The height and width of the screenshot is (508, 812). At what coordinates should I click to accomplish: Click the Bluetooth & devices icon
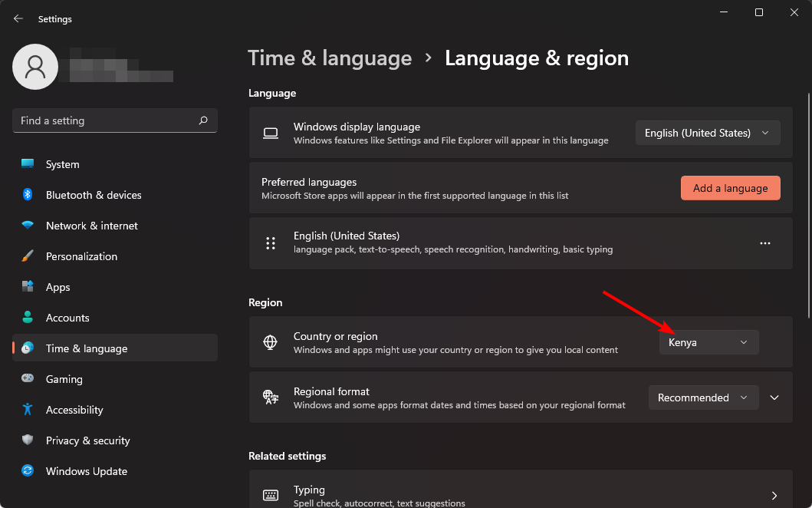(28, 195)
